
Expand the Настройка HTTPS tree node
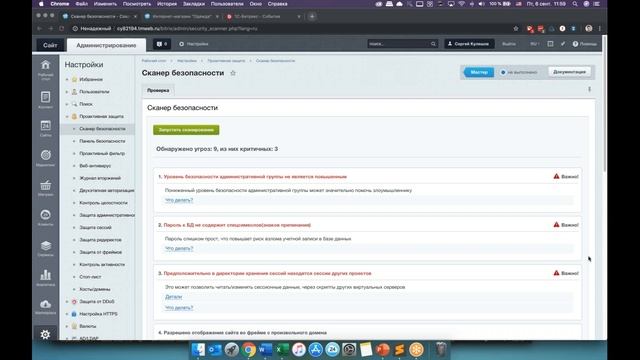(67, 314)
